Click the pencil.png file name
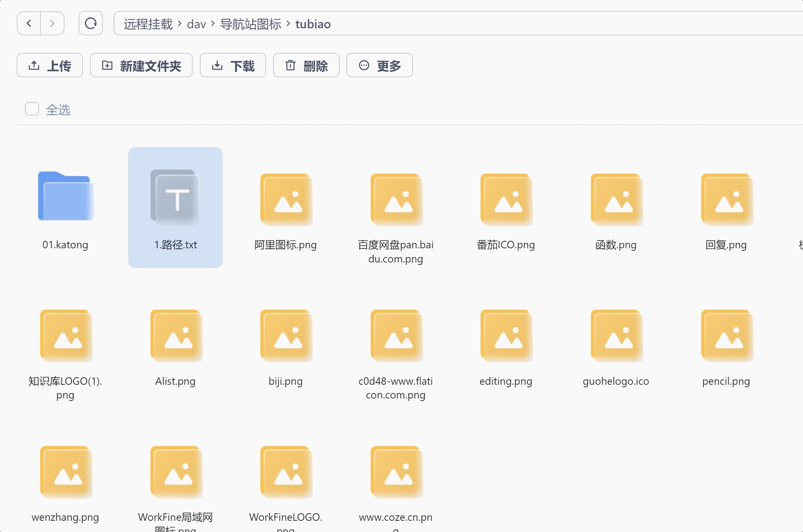 coord(726,381)
